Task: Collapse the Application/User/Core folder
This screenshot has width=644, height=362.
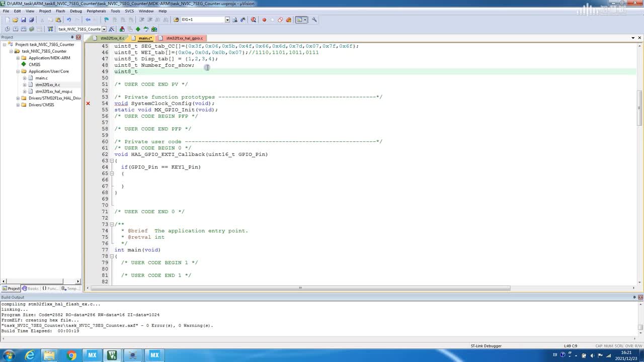Action: [18, 71]
